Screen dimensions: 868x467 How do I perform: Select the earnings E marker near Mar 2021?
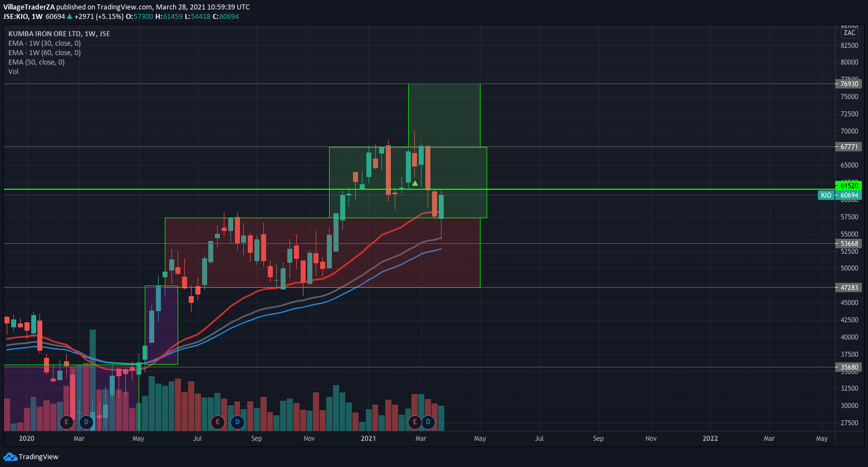click(414, 422)
